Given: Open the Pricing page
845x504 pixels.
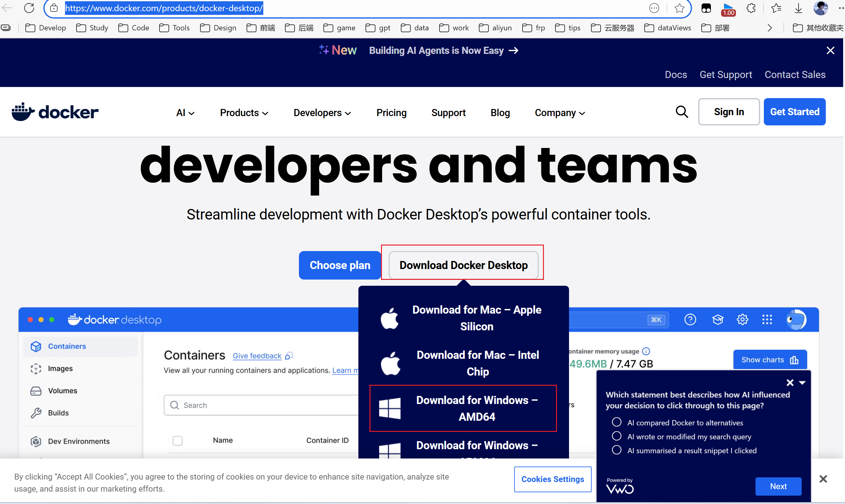Looking at the screenshot, I should pos(392,113).
